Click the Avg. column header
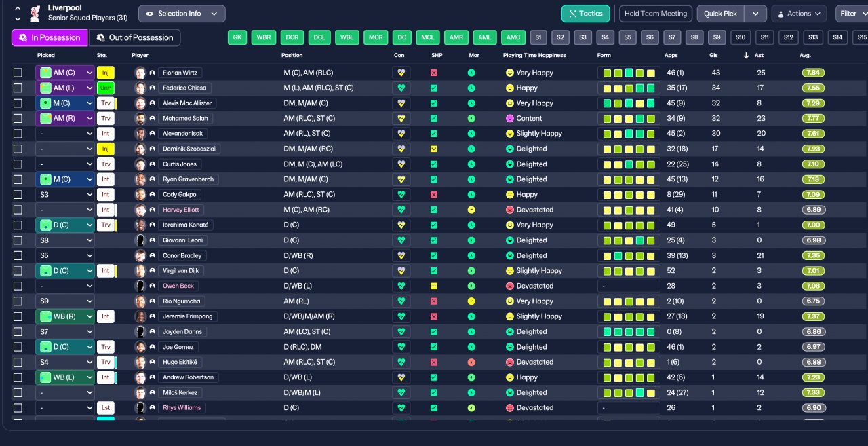The image size is (868, 446). [806, 55]
